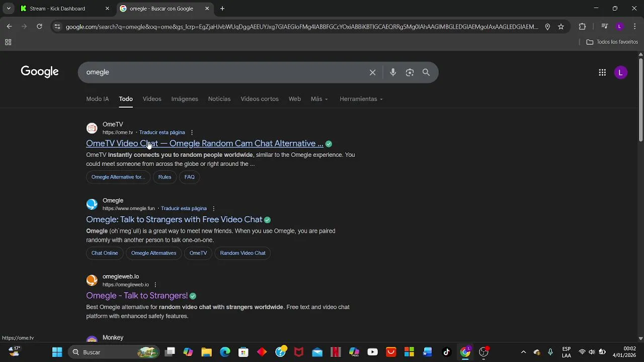Reload the Google search page
The height and width of the screenshot is (362, 644).
(39, 27)
